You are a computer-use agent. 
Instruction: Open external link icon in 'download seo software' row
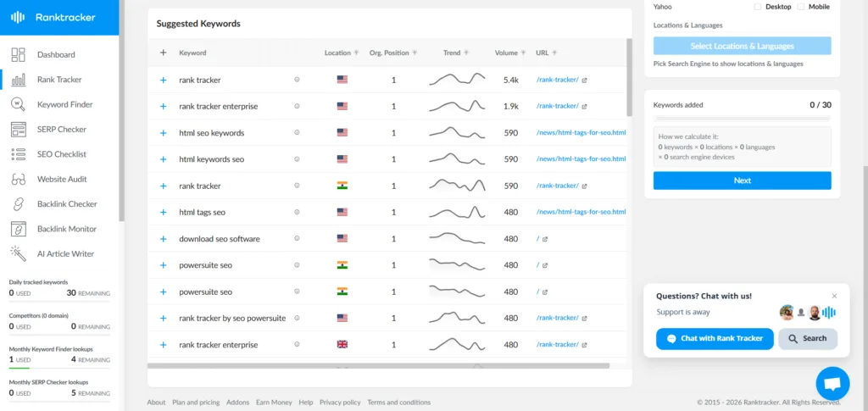[x=545, y=239]
